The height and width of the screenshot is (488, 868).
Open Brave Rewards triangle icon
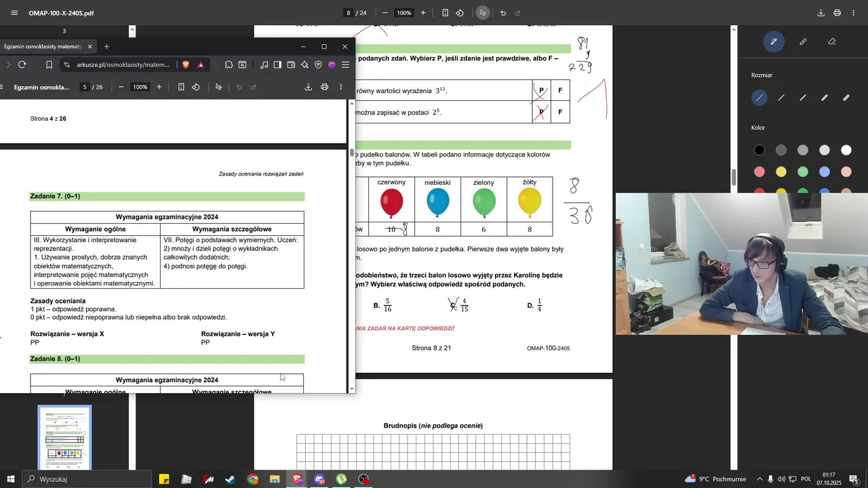click(201, 64)
